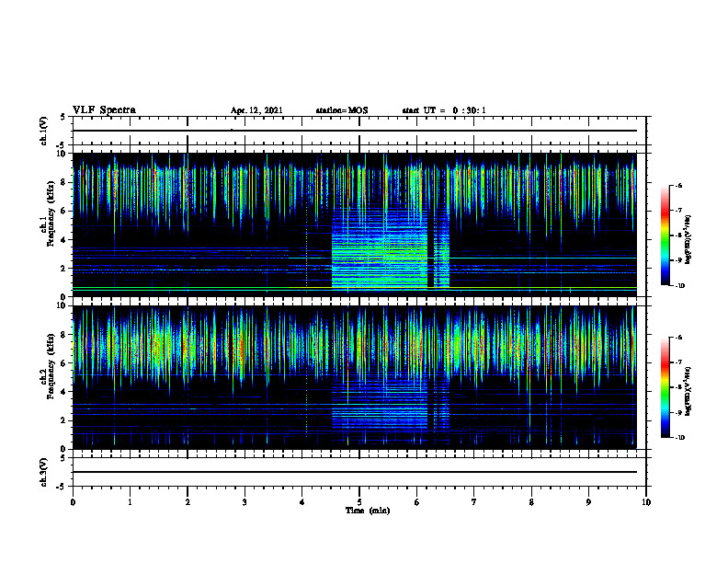Screen dimensions: 728x563
Task: Click the "4" kHz tick on ch.1 frequency axis
Action: 64,240
